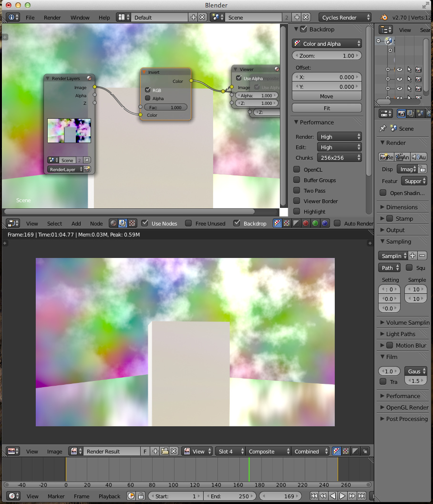Open the outliner editor type selector
Viewport: 433px width, 504px height.
tap(386, 30)
